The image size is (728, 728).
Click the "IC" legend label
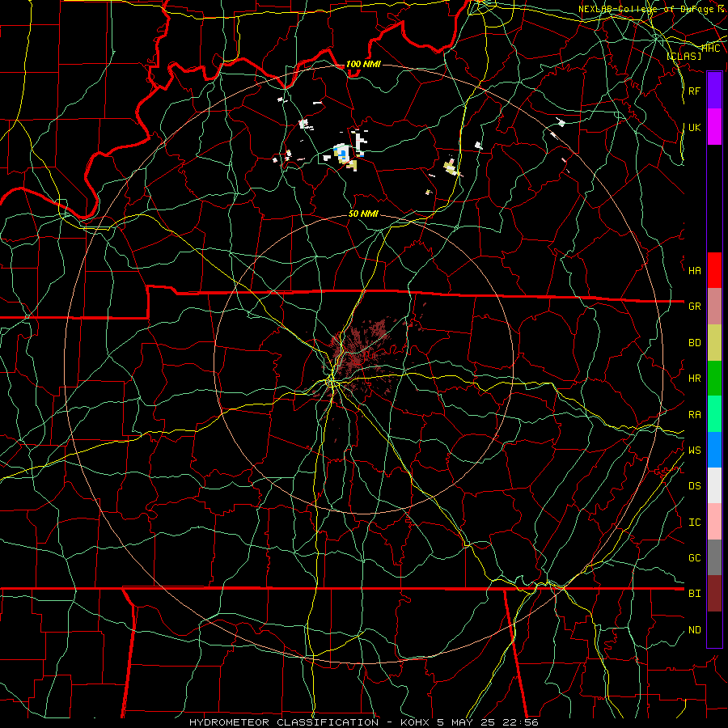(x=695, y=523)
